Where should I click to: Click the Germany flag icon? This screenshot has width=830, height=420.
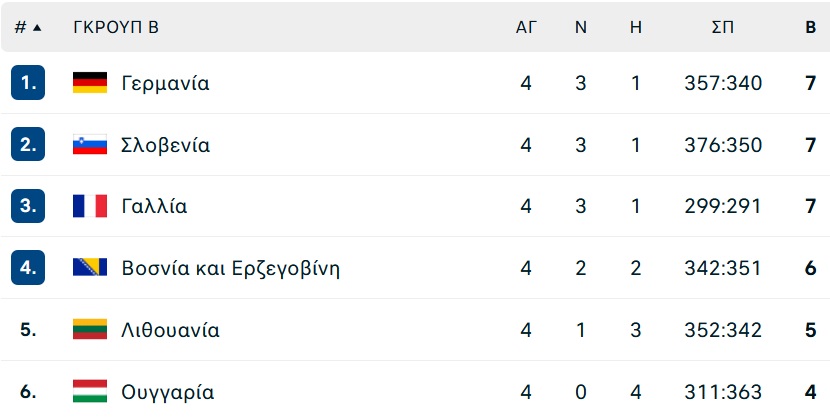[x=90, y=83]
